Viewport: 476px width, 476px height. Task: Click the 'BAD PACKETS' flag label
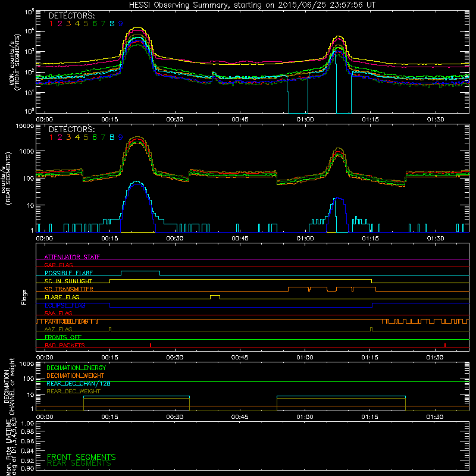point(65,345)
